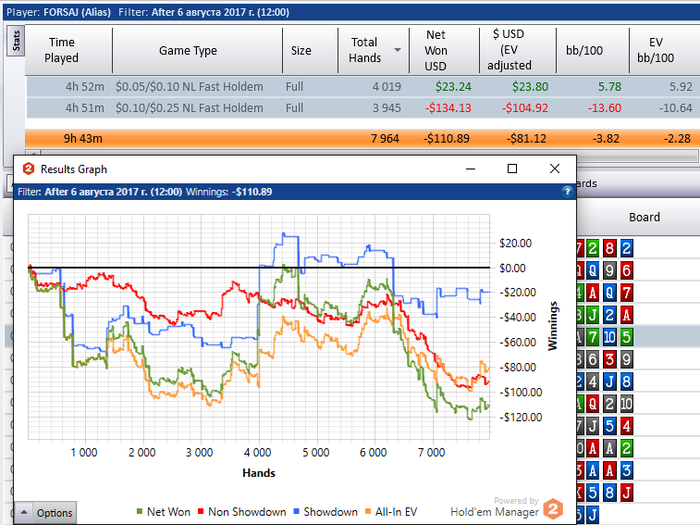Screen dimensions: 700x525
Task: Click the 9h 43m total time cell
Action: (83, 138)
